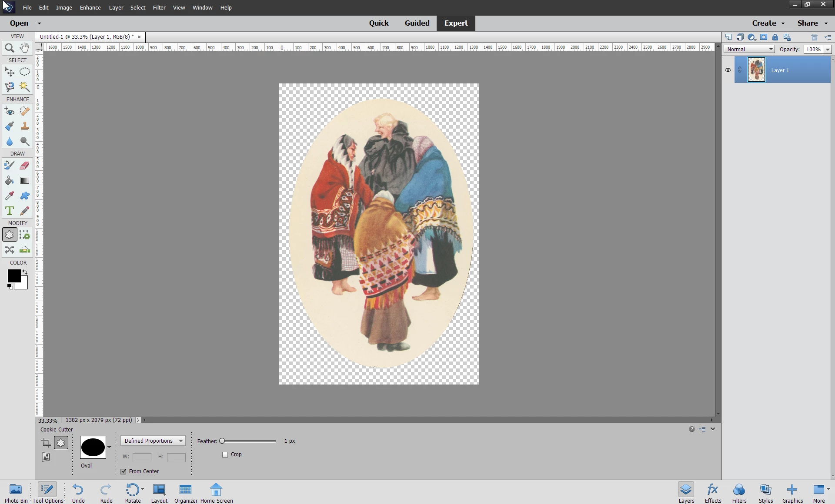Uncheck the From Center checkbox
The image size is (835, 504).
coord(124,471)
